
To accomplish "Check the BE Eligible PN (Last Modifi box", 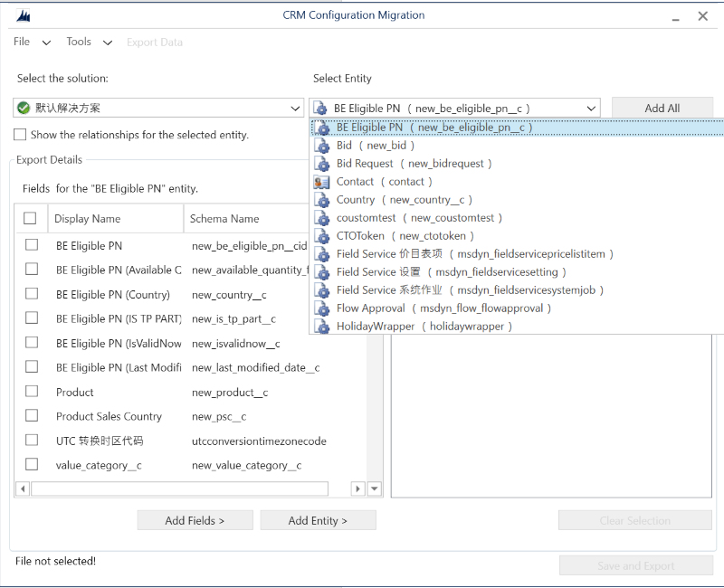I will coord(32,366).
